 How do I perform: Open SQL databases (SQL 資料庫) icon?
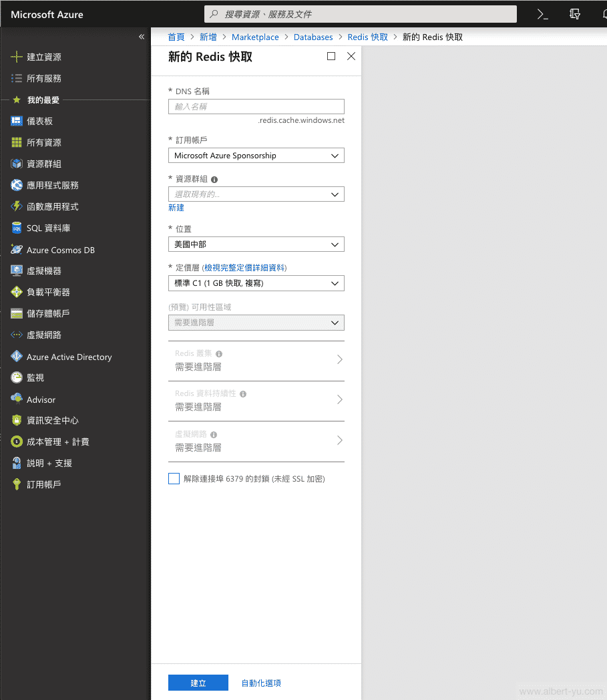coord(17,228)
